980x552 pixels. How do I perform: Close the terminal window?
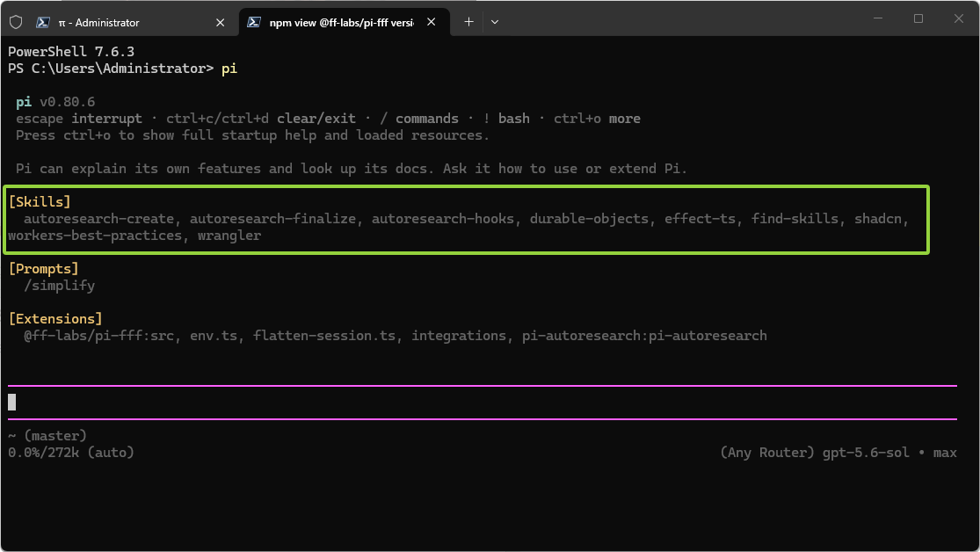click(x=959, y=18)
